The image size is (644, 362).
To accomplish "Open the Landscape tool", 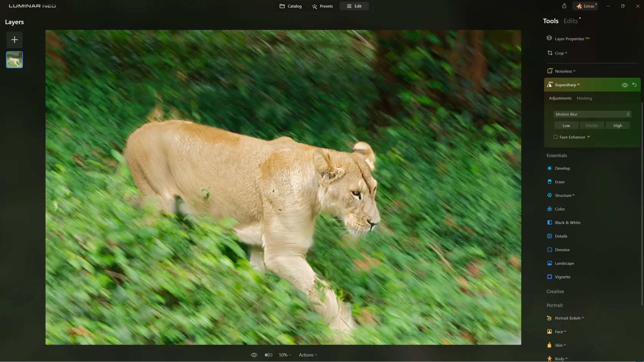I will pos(564,263).
